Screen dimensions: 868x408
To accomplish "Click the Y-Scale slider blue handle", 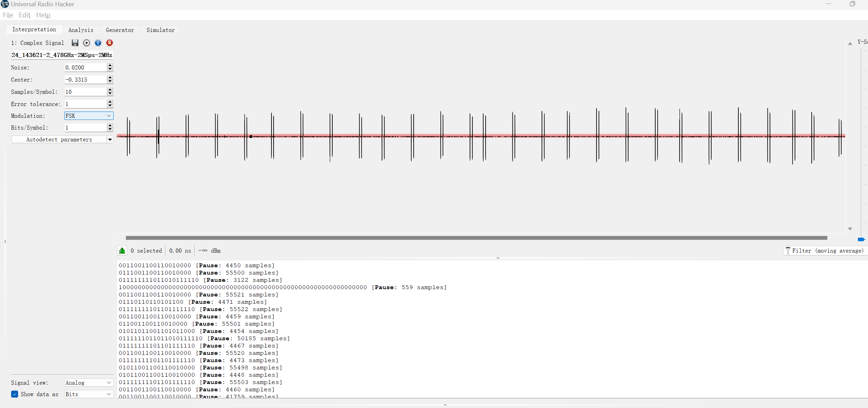I will pyautogui.click(x=861, y=239).
